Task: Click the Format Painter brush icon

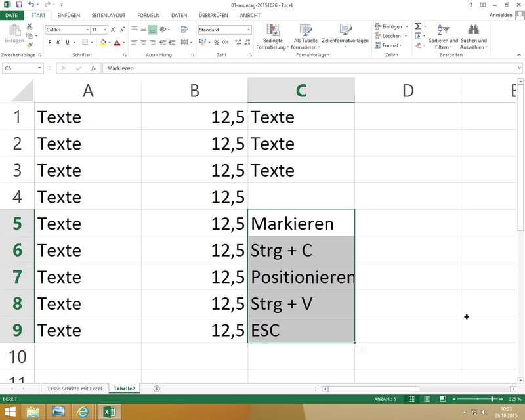Action: click(30, 44)
